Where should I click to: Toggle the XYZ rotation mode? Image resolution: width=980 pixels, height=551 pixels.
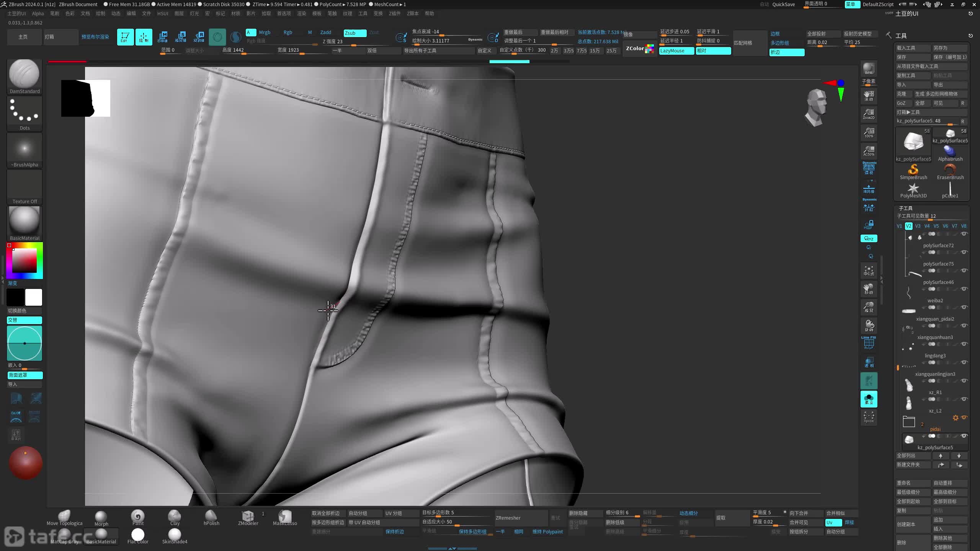point(869,238)
